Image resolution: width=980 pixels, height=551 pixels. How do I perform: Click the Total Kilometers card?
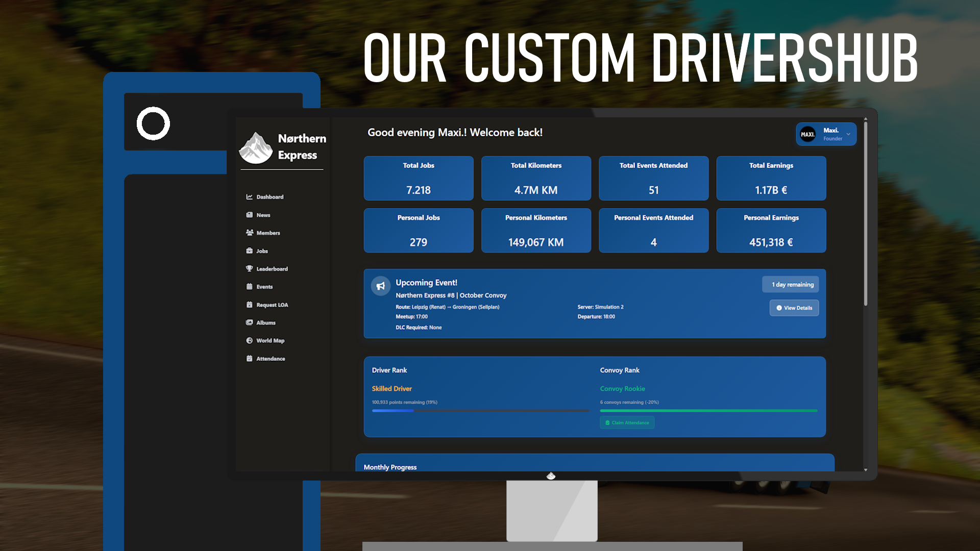pos(536,178)
